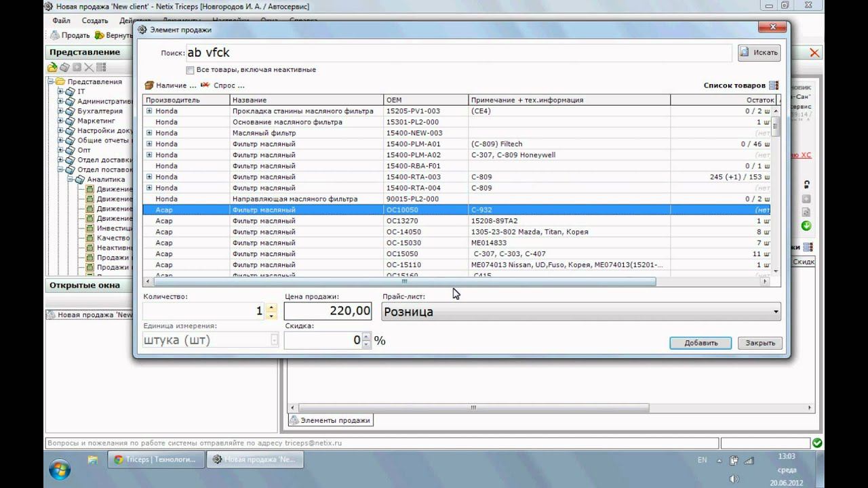Viewport: 868px width, 488px height.
Task: Click the Количество quantity field
Action: click(203, 311)
